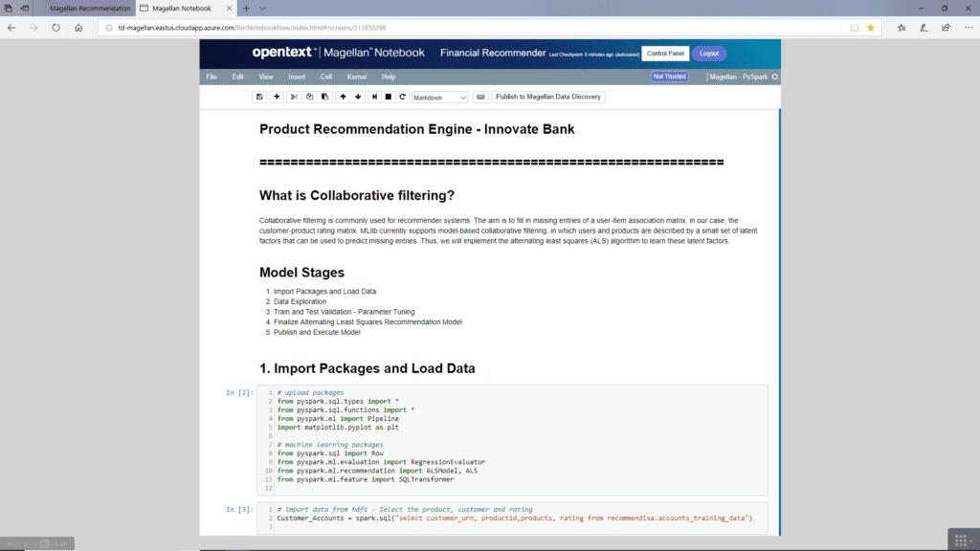980x551 pixels.
Task: Show tabs you've set aside
Action: pos(8,8)
